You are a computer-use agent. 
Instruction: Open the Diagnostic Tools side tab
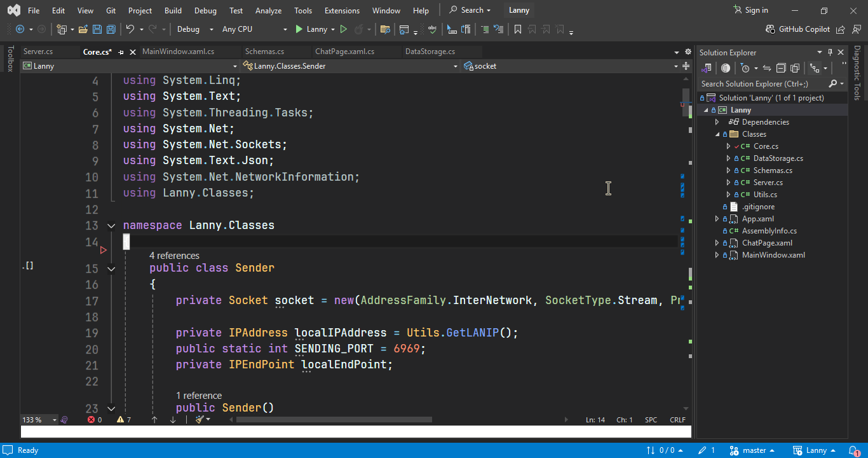pos(857,73)
